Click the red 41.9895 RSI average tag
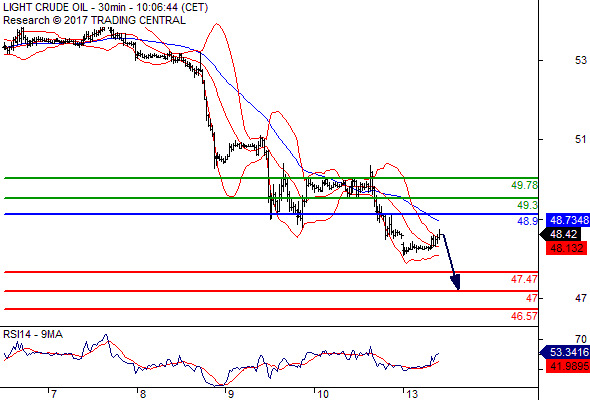 point(567,366)
